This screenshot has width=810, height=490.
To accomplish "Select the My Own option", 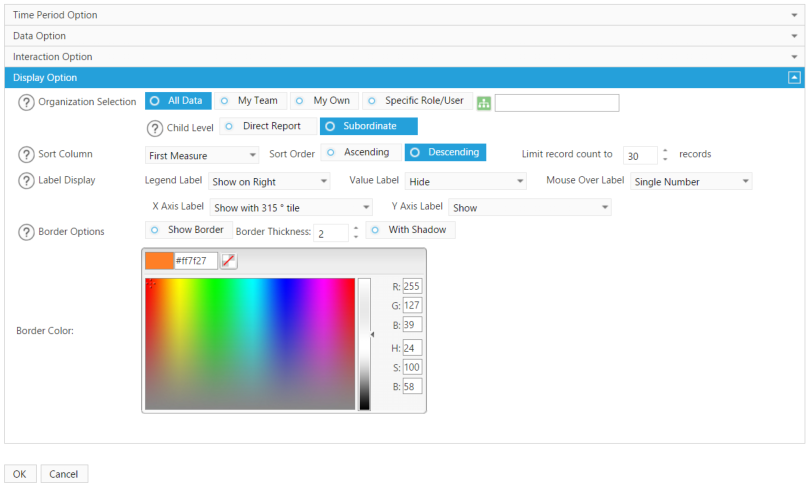I will click(324, 101).
